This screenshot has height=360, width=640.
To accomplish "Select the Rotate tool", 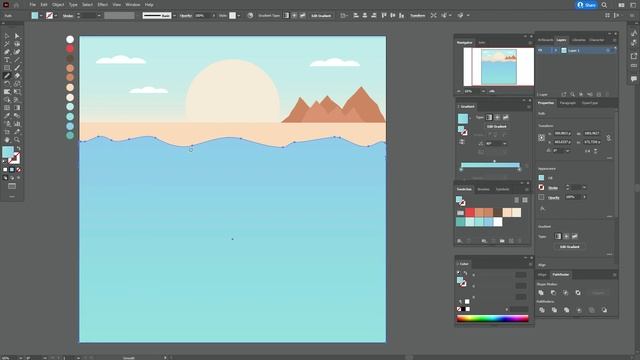I will click(7, 84).
